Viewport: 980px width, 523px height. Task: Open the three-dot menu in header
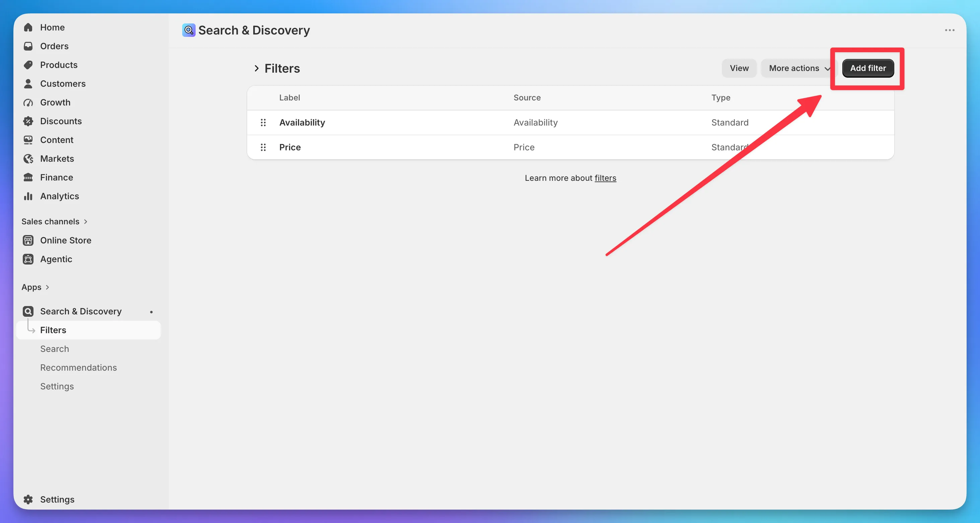(x=950, y=30)
